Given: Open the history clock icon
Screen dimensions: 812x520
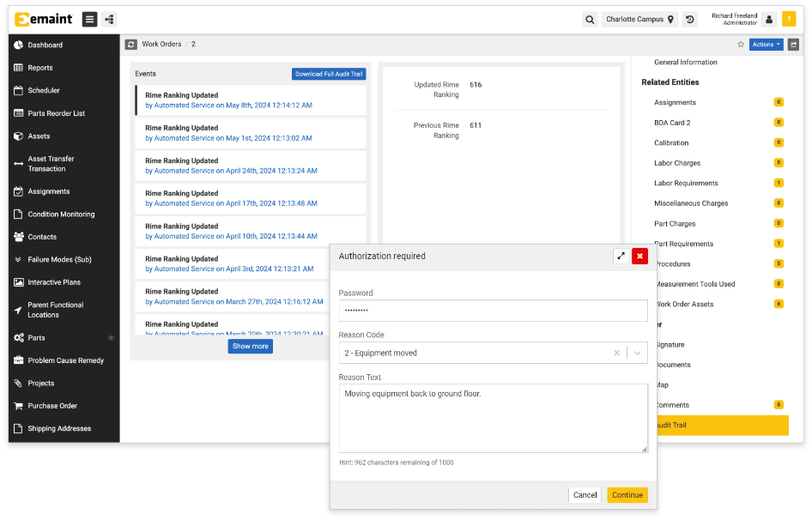Looking at the screenshot, I should click(x=690, y=20).
